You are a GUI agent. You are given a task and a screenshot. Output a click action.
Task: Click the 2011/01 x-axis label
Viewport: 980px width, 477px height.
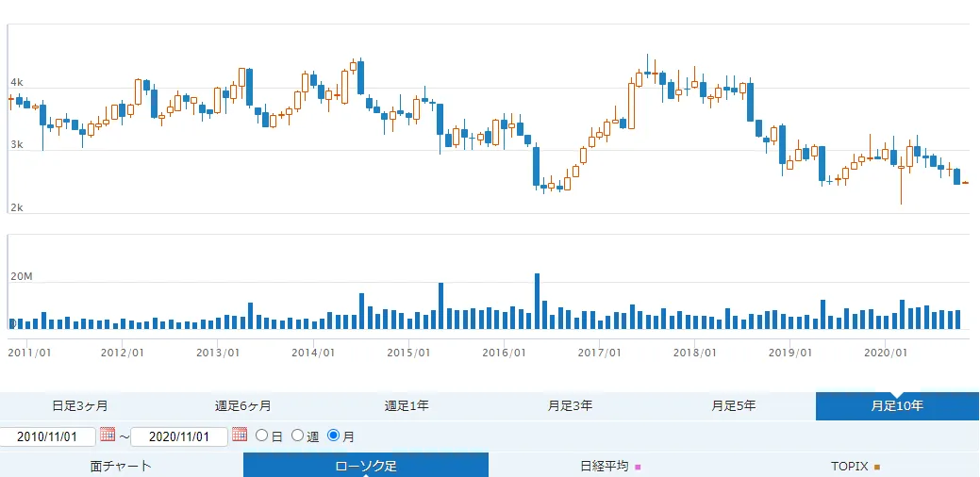pyautogui.click(x=29, y=353)
